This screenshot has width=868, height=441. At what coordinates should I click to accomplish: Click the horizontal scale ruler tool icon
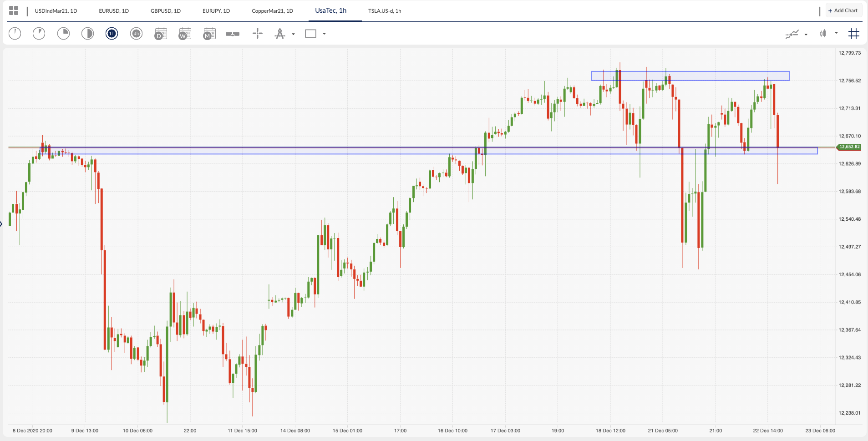(x=233, y=34)
